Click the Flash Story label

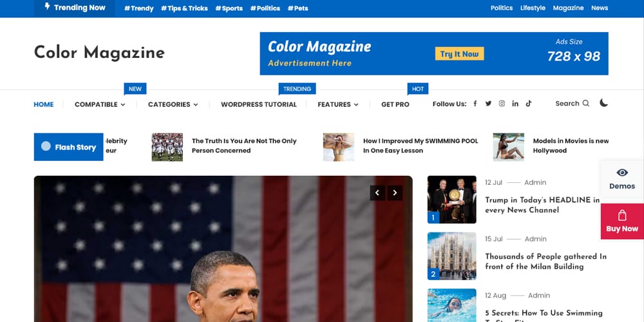(69, 147)
